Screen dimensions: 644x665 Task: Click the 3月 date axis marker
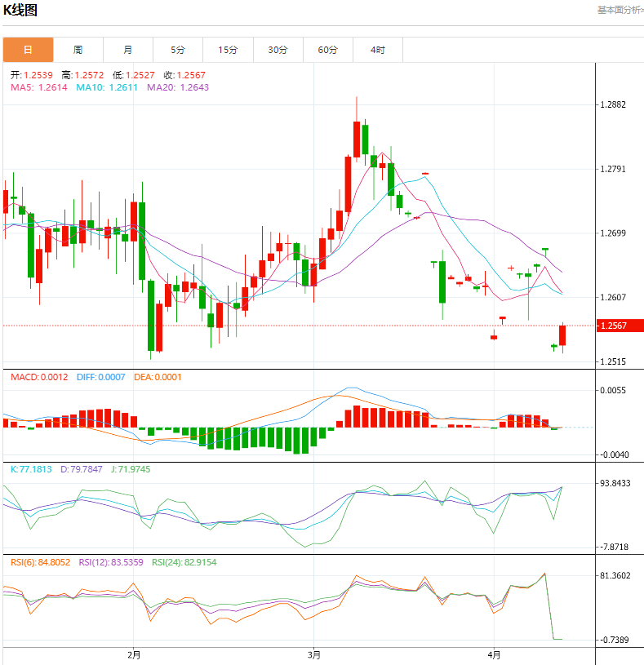coord(314,654)
